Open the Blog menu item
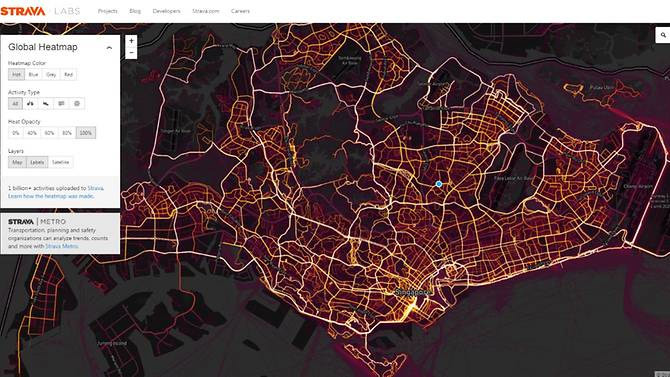The width and height of the screenshot is (670, 377). 135,11
